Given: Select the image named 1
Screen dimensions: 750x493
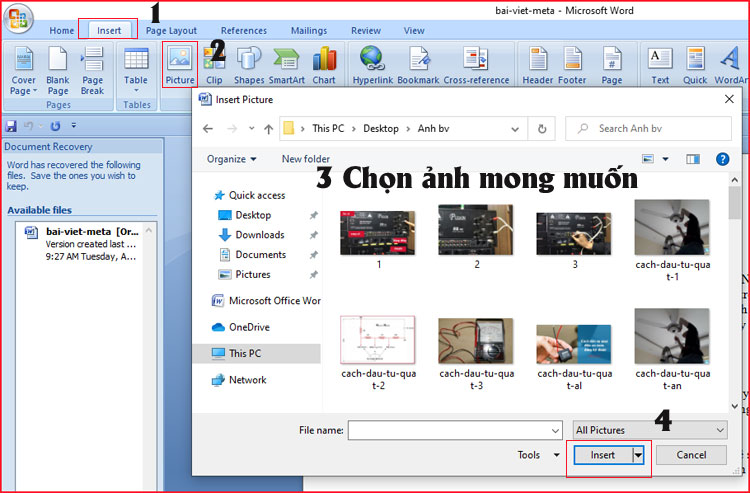Looking at the screenshot, I should 378,239.
